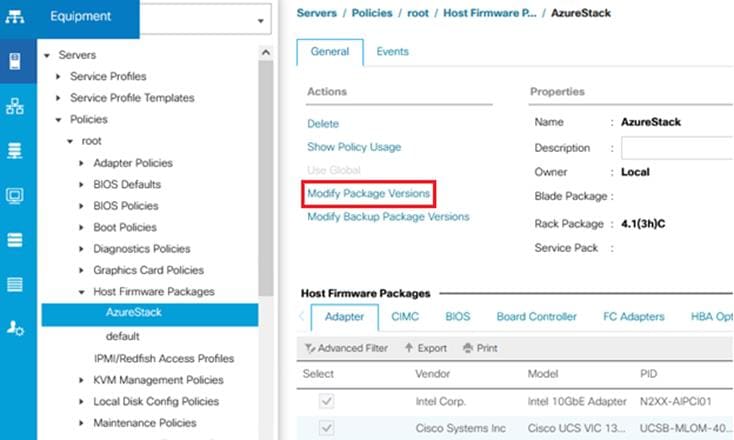Image resolution: width=734 pixels, height=440 pixels.
Task: Click Modify Backup Package Versions link
Action: (388, 217)
